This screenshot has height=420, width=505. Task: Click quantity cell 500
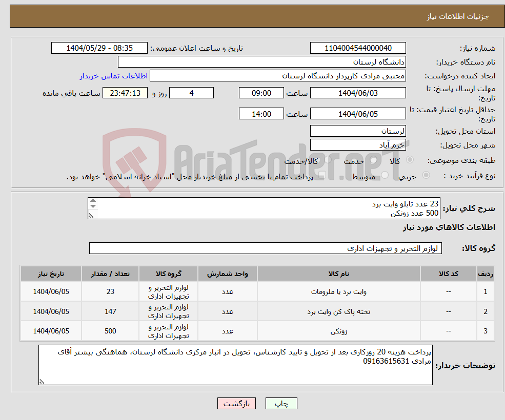(110, 331)
